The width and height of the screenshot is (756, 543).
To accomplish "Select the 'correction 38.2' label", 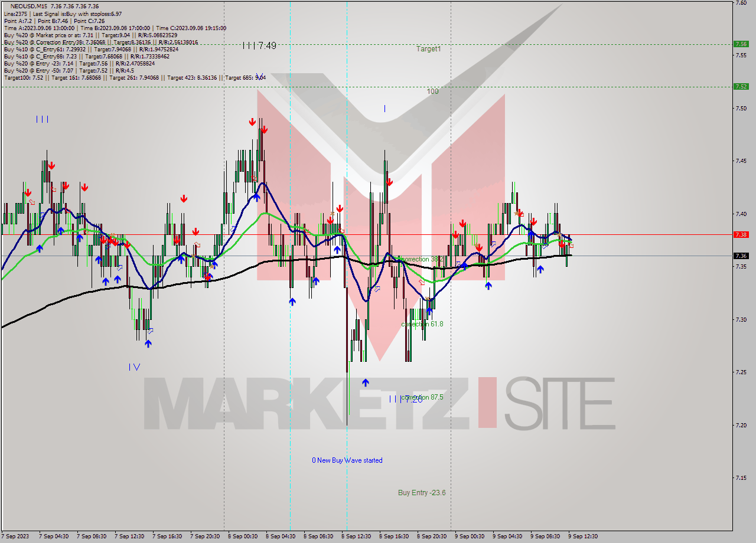I will [422, 259].
